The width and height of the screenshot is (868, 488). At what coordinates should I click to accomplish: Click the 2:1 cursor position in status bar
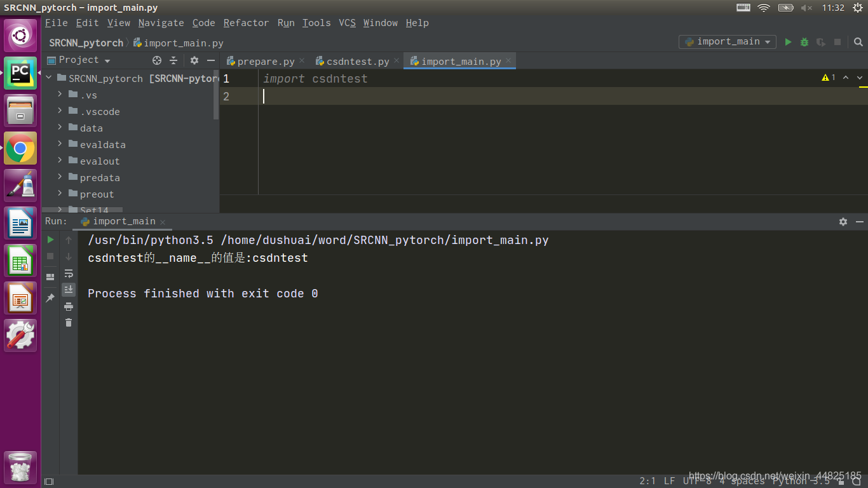[648, 481]
